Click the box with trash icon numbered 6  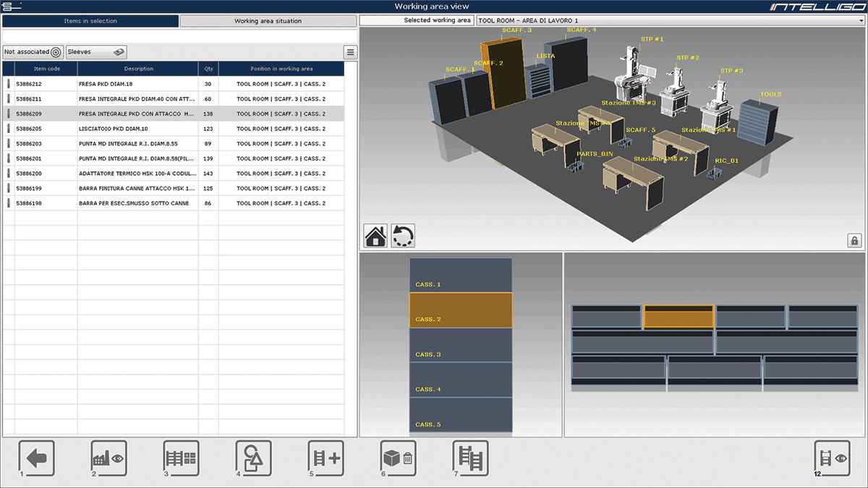398,458
